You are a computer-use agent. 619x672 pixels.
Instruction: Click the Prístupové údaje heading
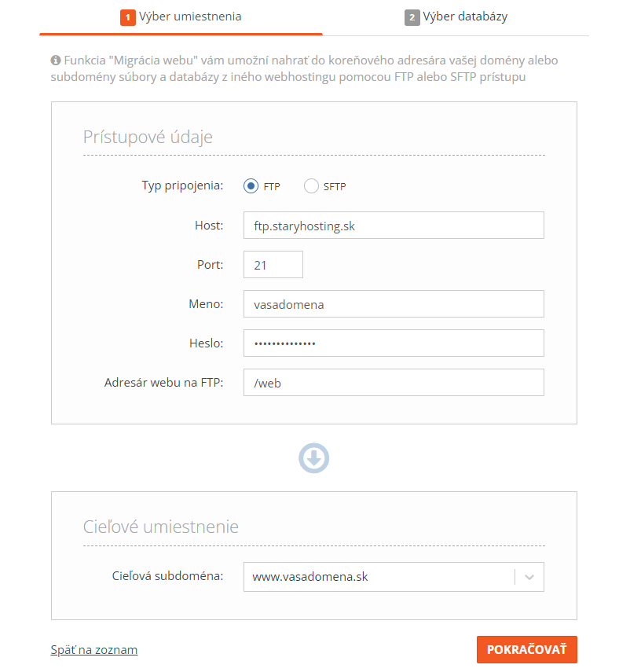[x=148, y=137]
